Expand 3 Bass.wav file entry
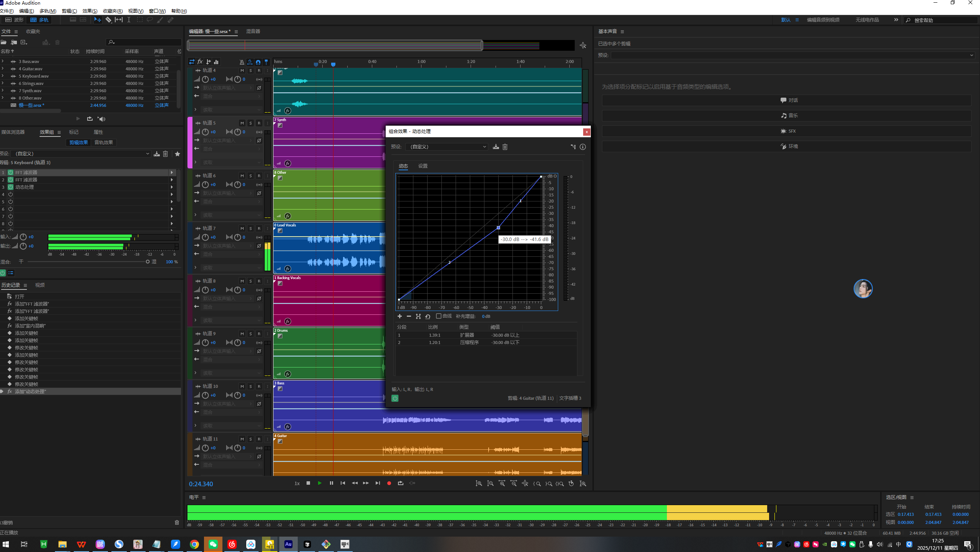The height and width of the screenshot is (552, 980). pyautogui.click(x=3, y=62)
